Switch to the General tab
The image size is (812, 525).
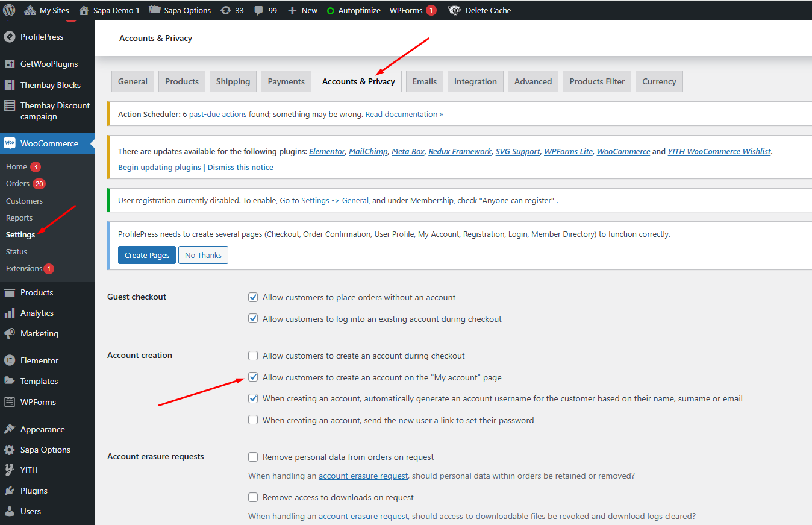133,81
